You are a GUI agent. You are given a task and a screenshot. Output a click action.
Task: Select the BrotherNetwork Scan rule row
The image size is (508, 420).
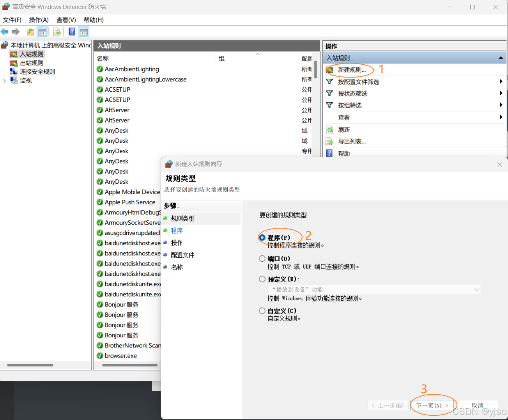[x=128, y=346]
